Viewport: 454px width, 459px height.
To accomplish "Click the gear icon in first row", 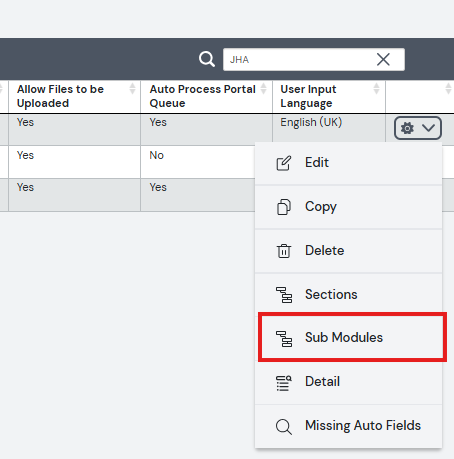I will pos(407,128).
